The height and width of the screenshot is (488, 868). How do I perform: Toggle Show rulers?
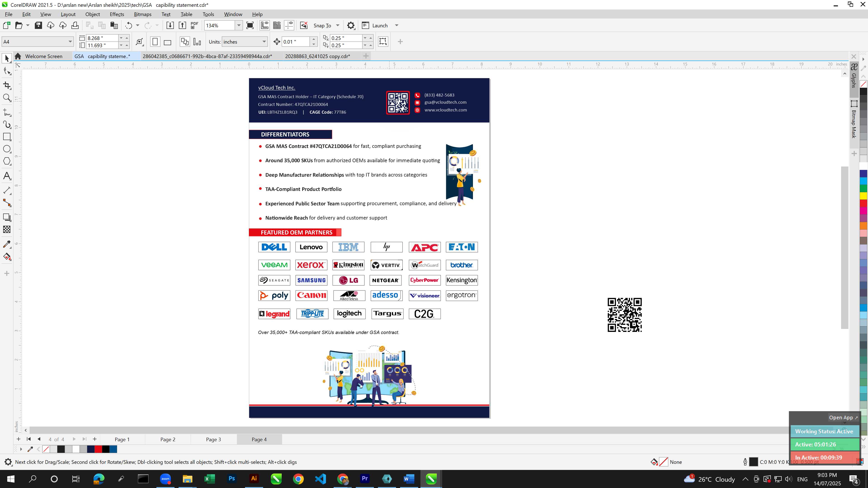pos(264,26)
